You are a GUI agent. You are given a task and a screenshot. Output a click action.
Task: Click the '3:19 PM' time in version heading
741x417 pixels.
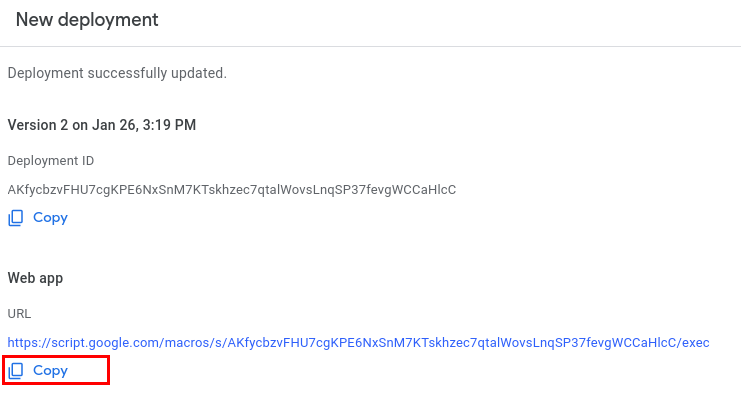[169, 125]
